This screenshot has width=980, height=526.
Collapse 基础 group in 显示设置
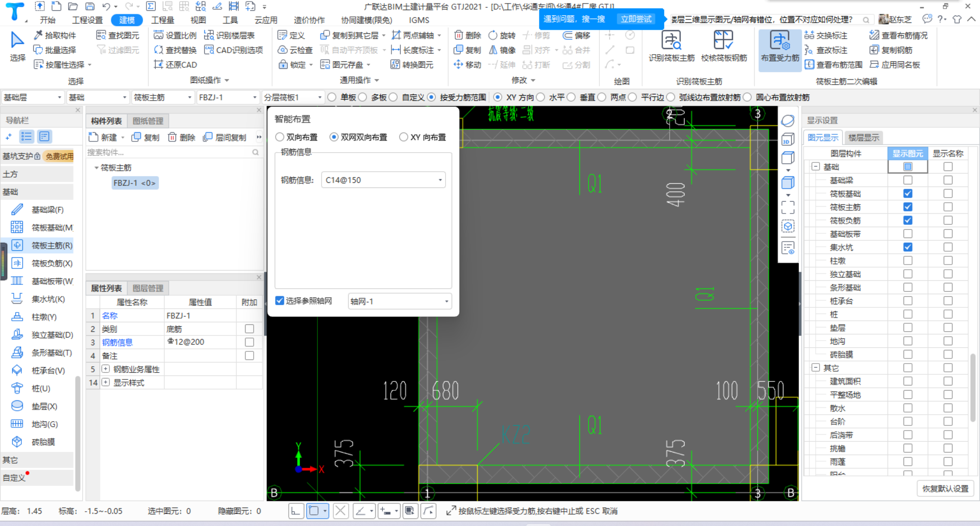pos(816,167)
